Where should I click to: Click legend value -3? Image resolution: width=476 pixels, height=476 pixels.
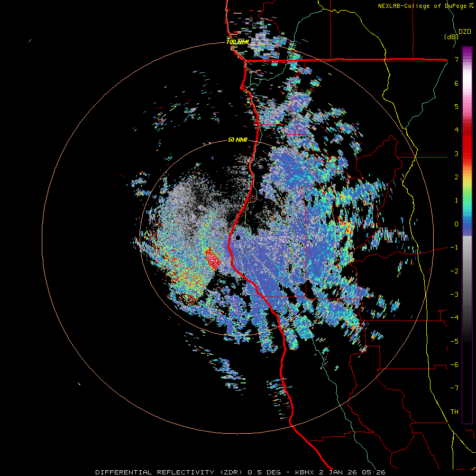pyautogui.click(x=454, y=295)
